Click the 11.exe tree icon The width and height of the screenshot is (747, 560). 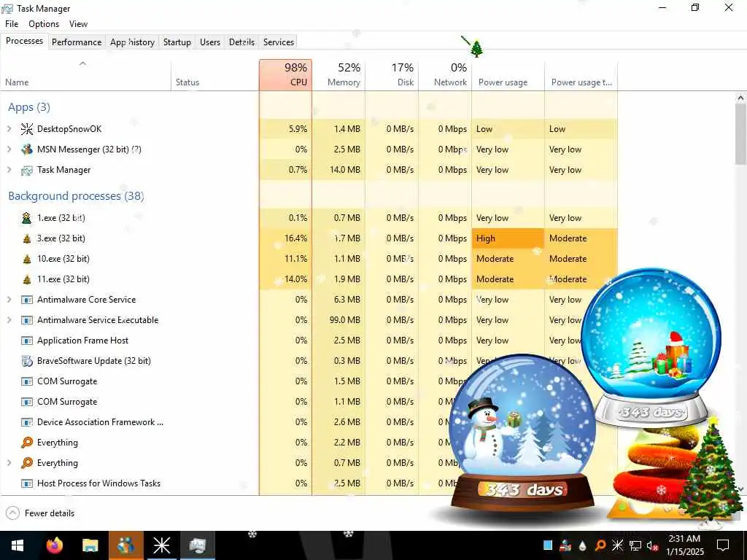click(x=27, y=279)
